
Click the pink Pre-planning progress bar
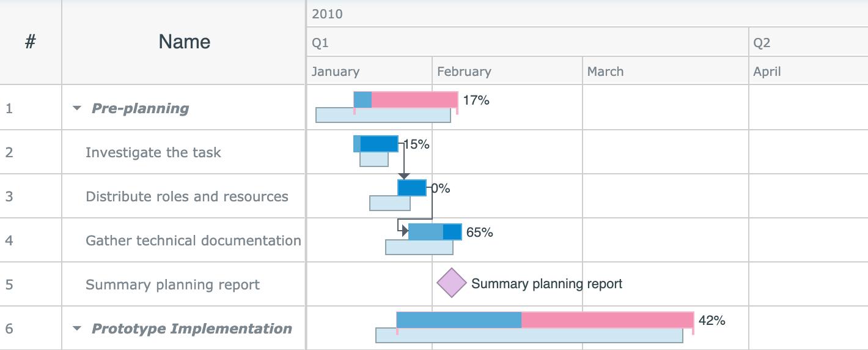tap(414, 100)
